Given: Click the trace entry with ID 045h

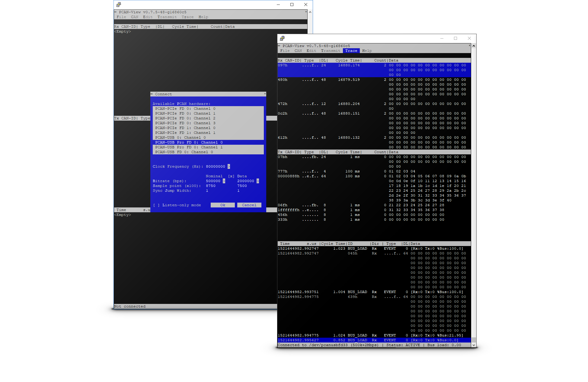Looking at the screenshot, I should pyautogui.click(x=374, y=270).
